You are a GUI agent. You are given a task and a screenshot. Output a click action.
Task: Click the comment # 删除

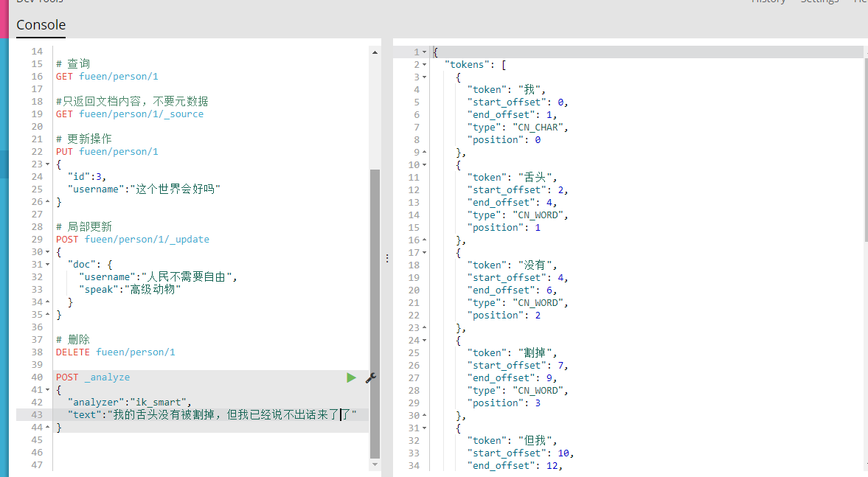pyautogui.click(x=72, y=339)
